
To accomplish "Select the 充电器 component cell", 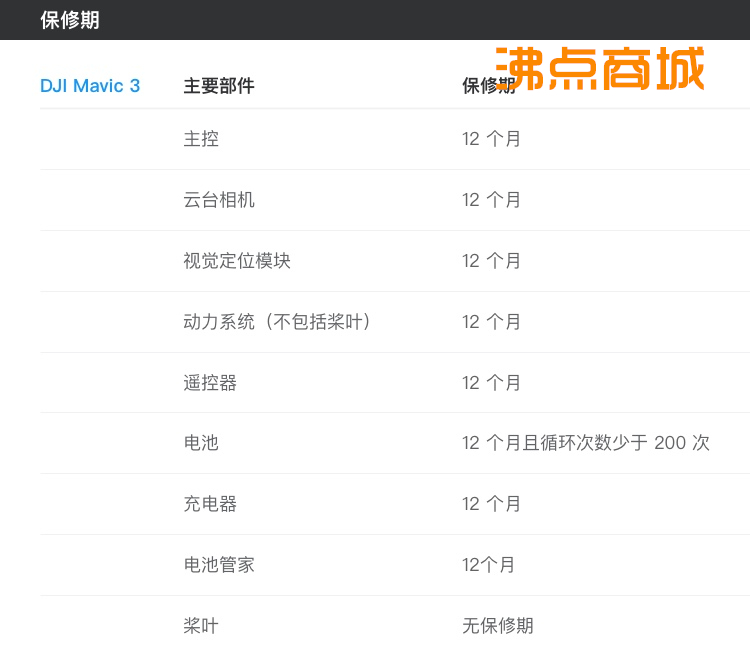I will [210, 504].
